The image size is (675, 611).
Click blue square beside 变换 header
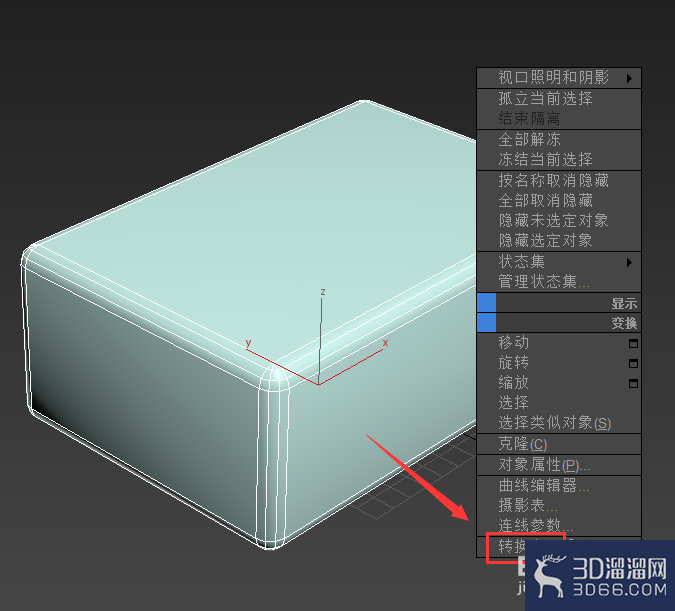[486, 323]
